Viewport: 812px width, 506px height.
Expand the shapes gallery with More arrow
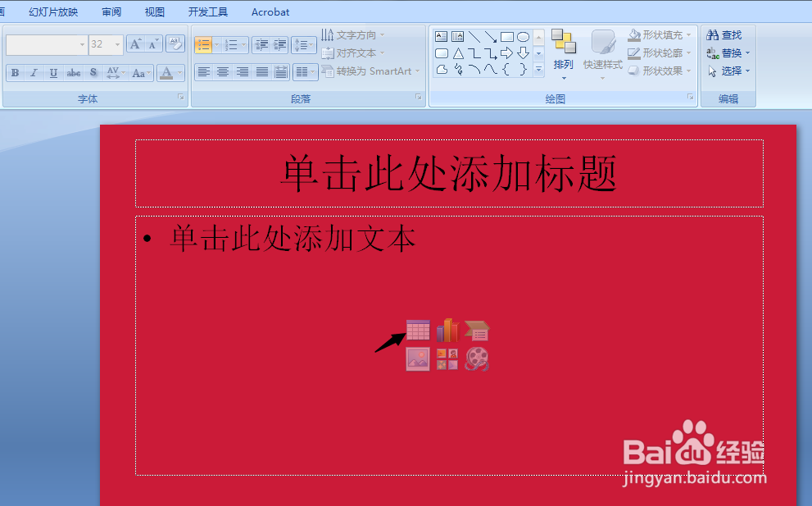538,69
